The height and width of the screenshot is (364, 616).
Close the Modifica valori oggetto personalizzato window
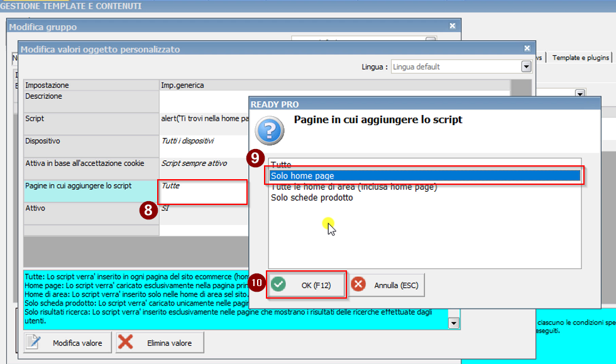tap(527, 48)
